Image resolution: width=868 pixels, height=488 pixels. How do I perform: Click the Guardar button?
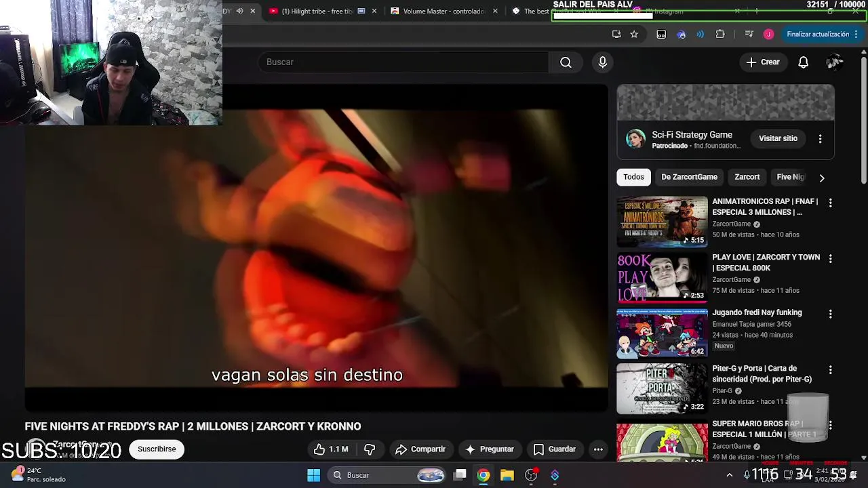[x=555, y=449]
